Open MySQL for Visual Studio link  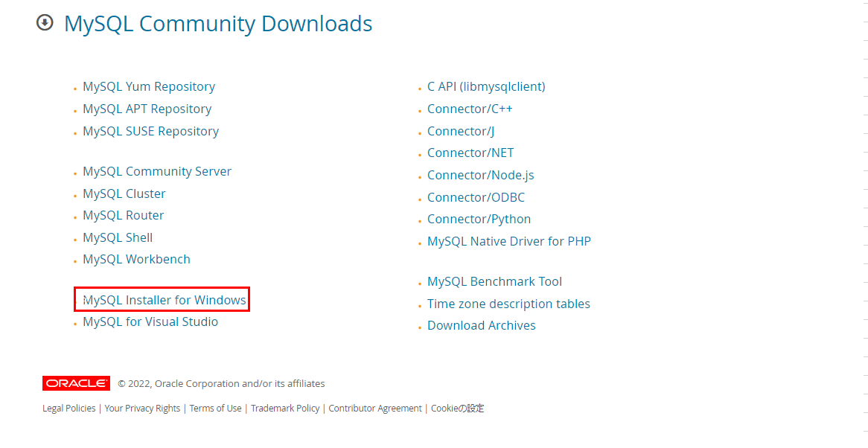tap(150, 321)
